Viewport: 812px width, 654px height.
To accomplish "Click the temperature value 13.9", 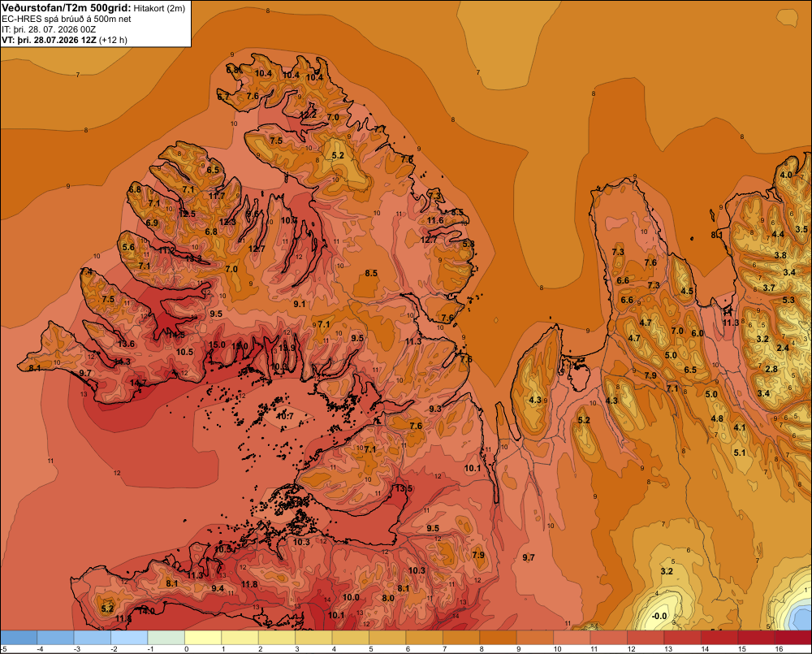I will pos(287,348).
